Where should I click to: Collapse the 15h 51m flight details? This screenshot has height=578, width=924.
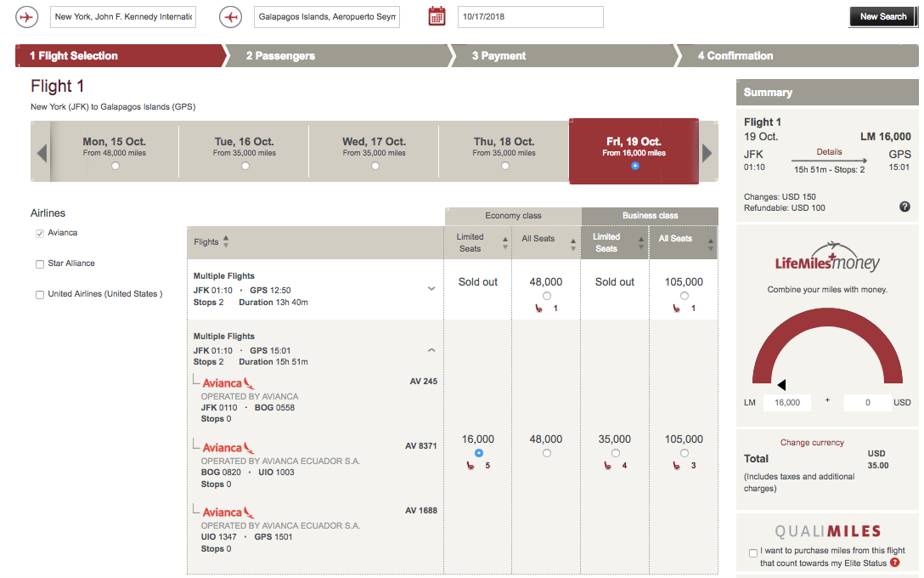(x=431, y=349)
